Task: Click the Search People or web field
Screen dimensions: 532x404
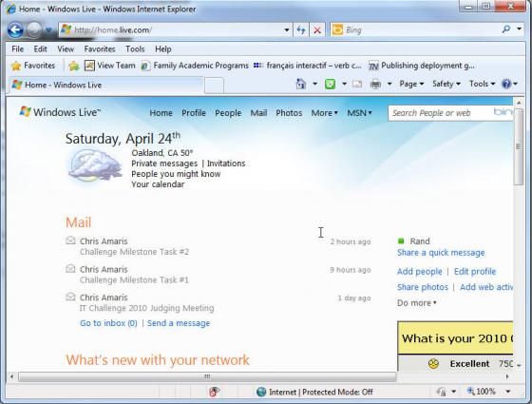Action: point(450,113)
